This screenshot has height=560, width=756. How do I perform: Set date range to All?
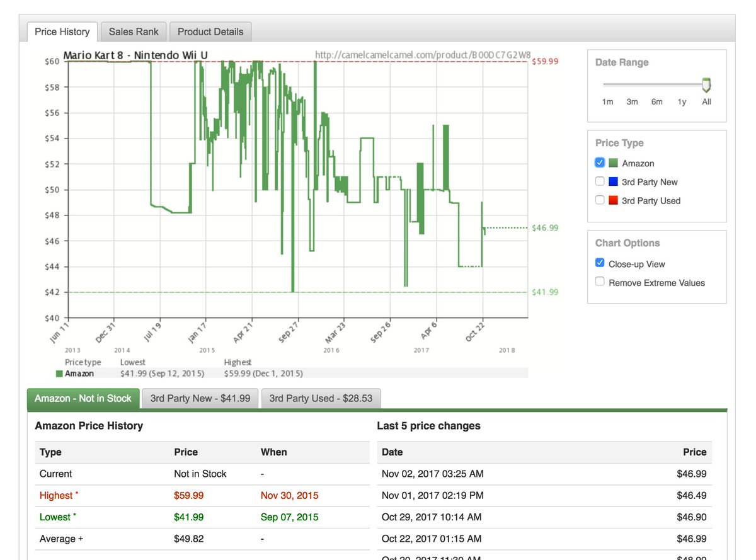tap(706, 102)
